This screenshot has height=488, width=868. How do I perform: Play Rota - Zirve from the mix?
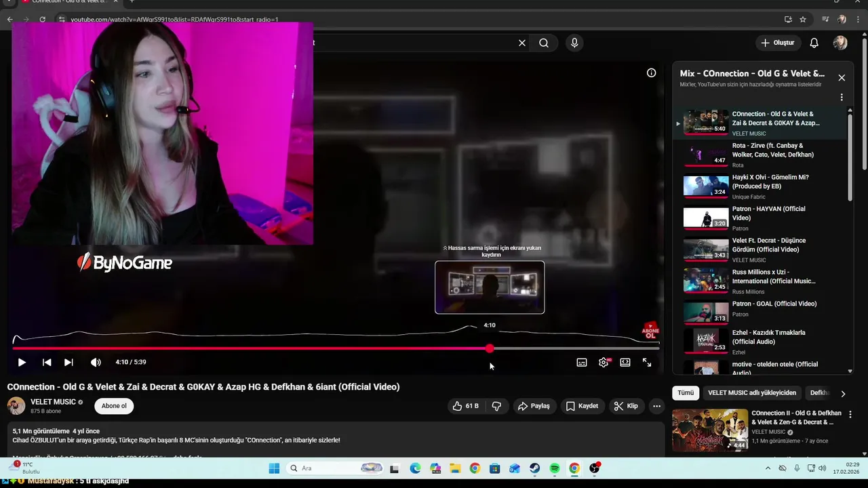tap(759, 155)
